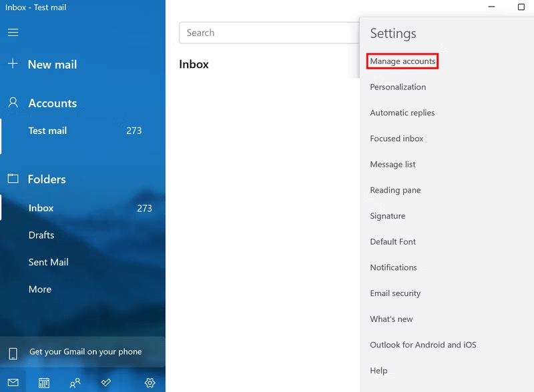The height and width of the screenshot is (392, 534).
Task: Click the 273 unread count beside Inbox
Action: pyautogui.click(x=144, y=208)
